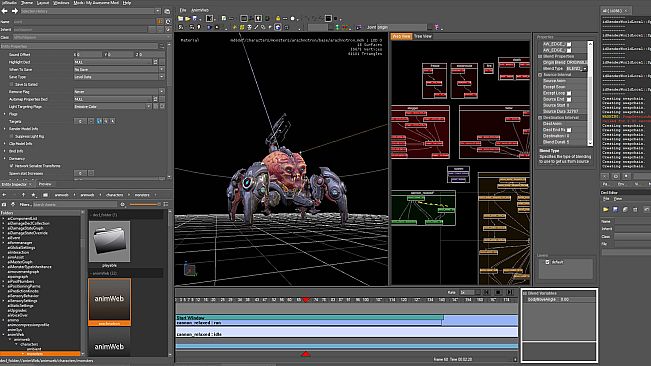
Task: Navigate back in asset browser
Action: [x=5, y=195]
